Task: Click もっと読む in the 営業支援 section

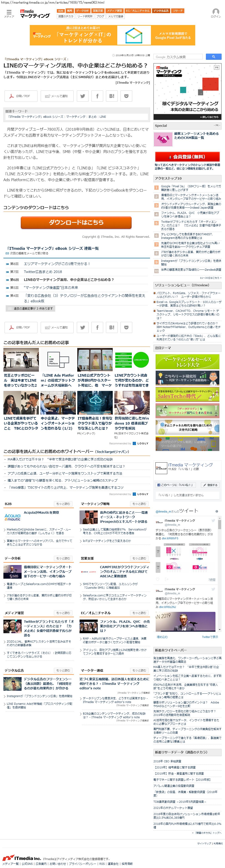Action: [139, 558]
